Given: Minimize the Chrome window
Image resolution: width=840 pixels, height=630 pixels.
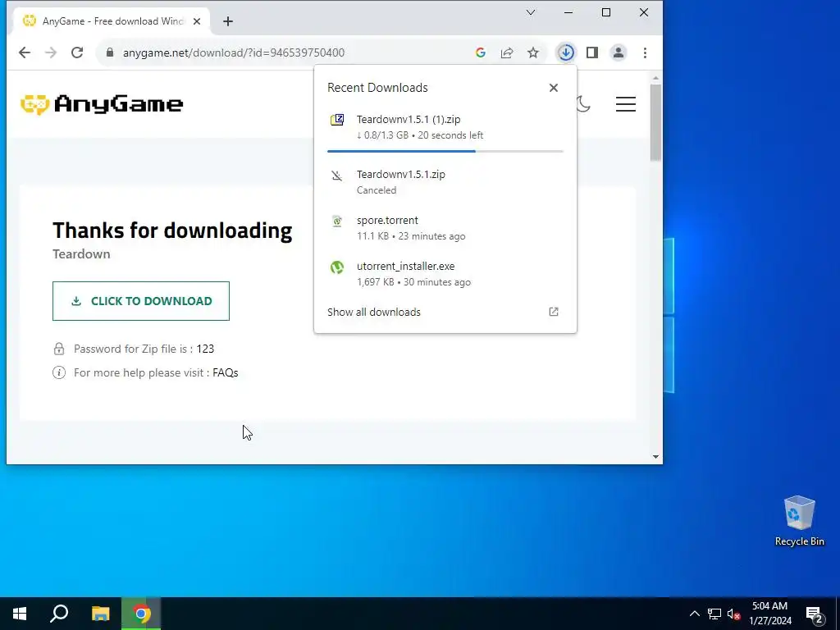Looking at the screenshot, I should click(x=568, y=12).
